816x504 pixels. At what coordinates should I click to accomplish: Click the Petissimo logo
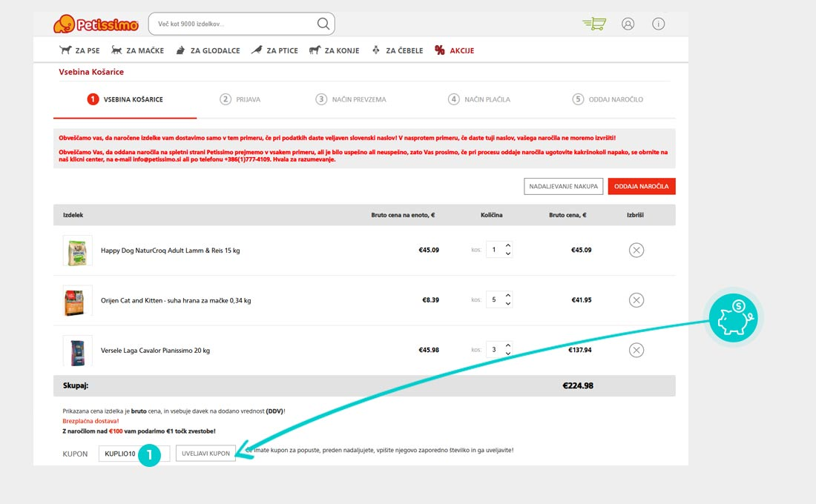pyautogui.click(x=96, y=24)
